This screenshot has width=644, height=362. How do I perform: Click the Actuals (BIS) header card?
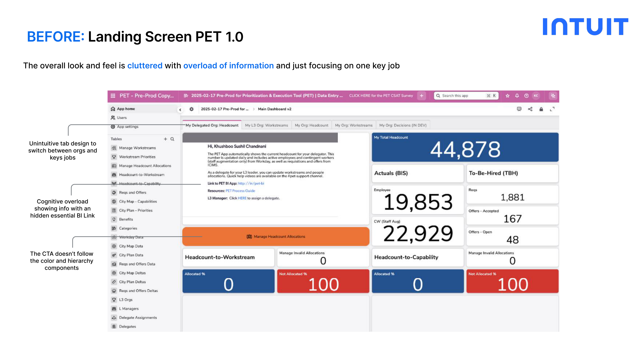tap(418, 173)
